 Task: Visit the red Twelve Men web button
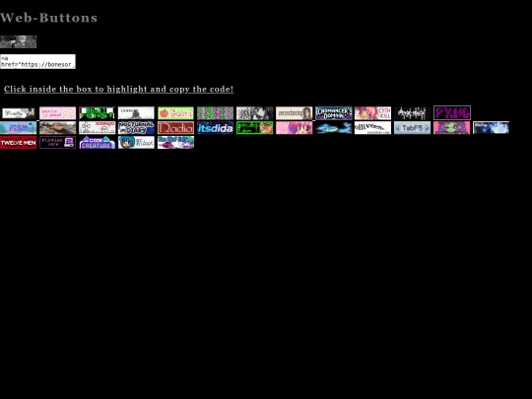point(19,143)
